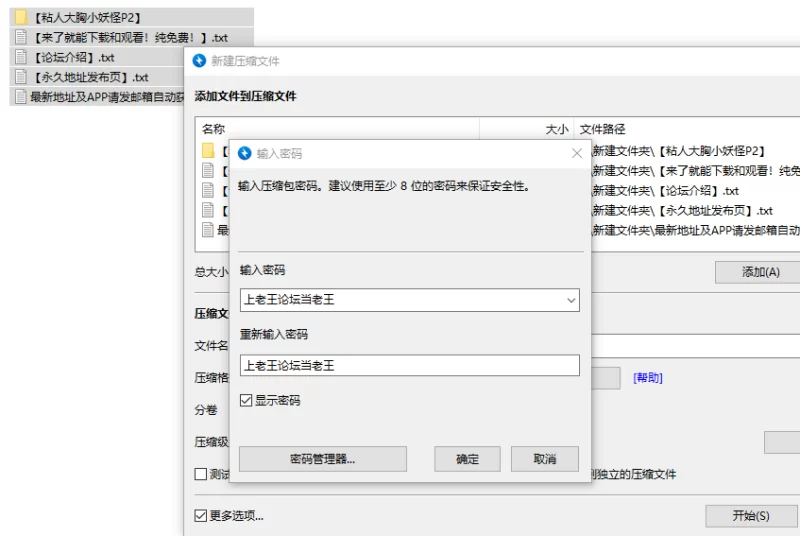Click the explorer file name 【论坛介绍】.txt
The height and width of the screenshot is (536, 800).
coord(73,57)
